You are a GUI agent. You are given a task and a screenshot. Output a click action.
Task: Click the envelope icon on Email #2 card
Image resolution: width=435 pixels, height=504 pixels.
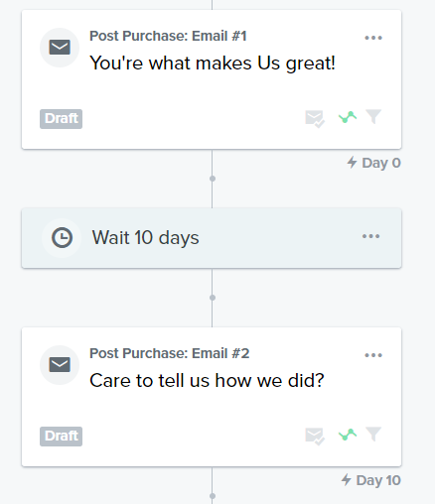tap(60, 365)
